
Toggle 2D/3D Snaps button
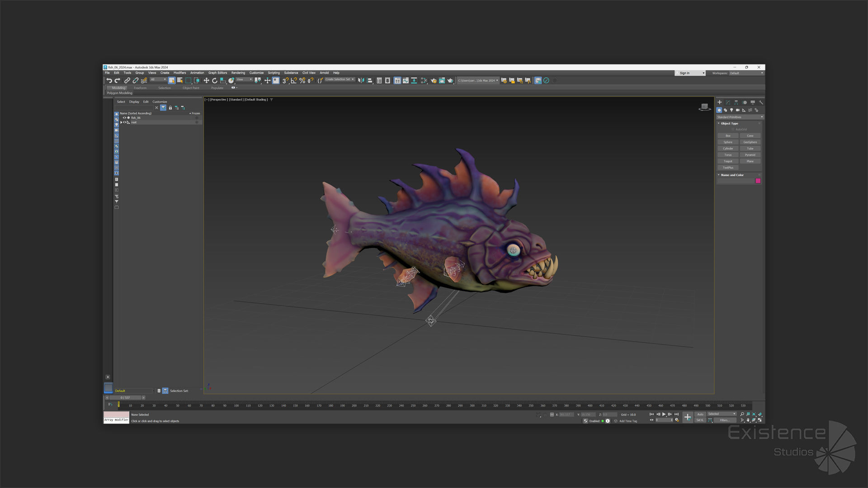point(285,80)
